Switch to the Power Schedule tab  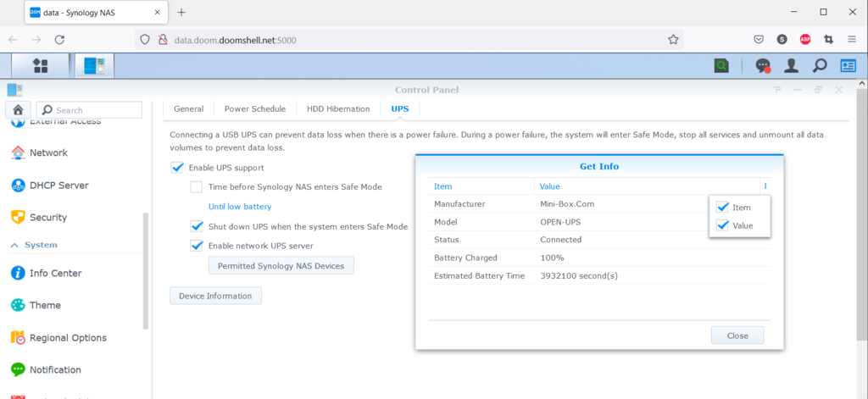pos(254,108)
